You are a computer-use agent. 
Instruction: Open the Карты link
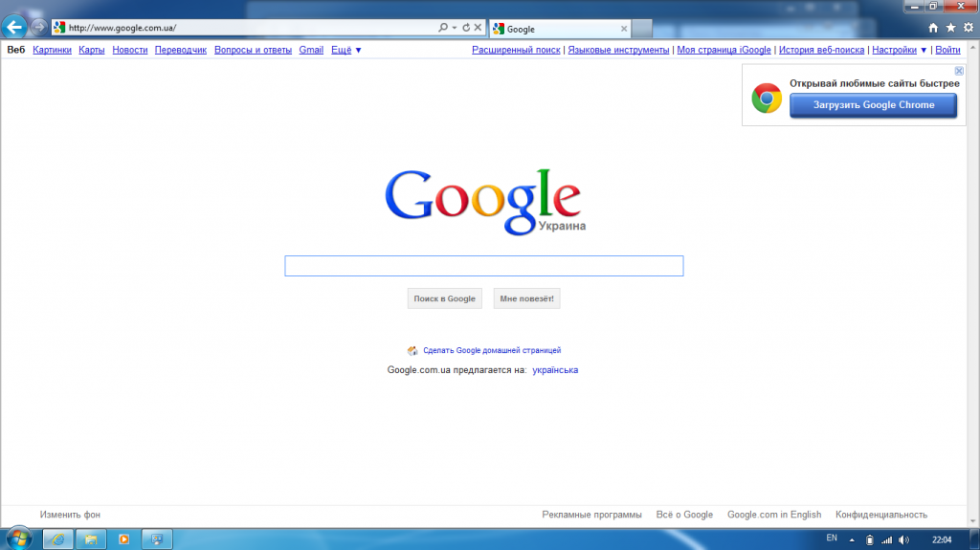tap(91, 50)
